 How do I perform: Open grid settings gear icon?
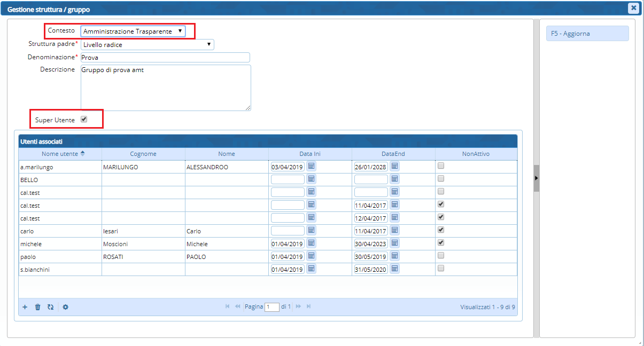click(66, 307)
